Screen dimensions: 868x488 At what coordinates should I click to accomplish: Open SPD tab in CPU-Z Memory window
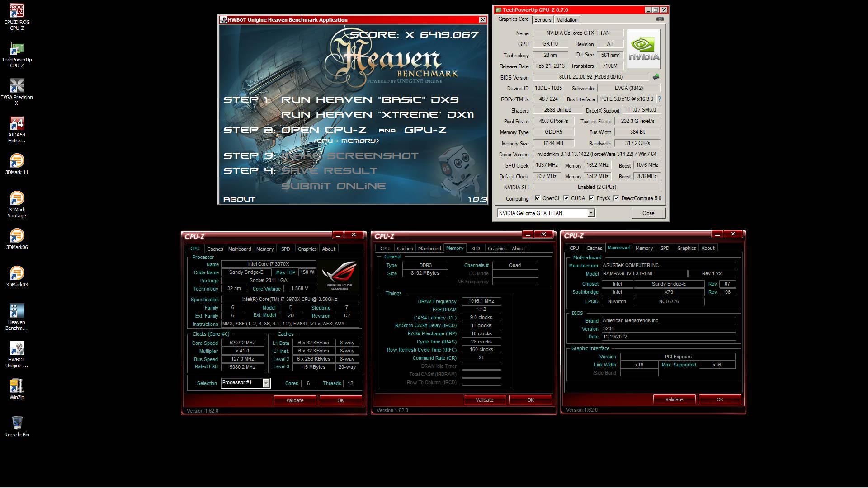click(475, 249)
